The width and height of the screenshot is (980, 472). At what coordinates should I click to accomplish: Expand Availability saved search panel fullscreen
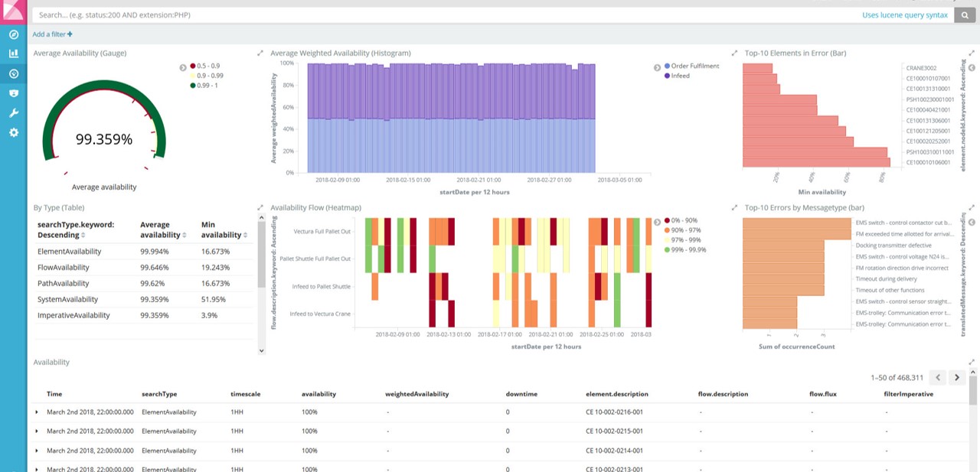coord(972,362)
